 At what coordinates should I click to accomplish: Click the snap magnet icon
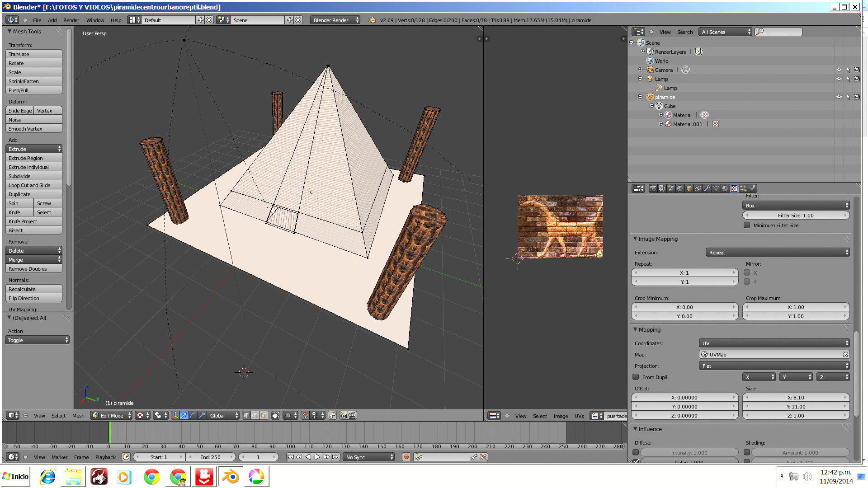pos(305,416)
